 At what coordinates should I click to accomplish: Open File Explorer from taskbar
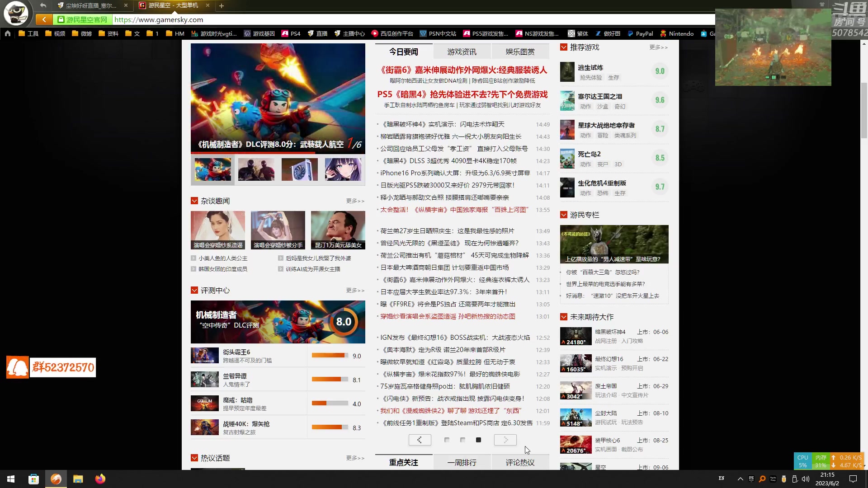pyautogui.click(x=78, y=479)
